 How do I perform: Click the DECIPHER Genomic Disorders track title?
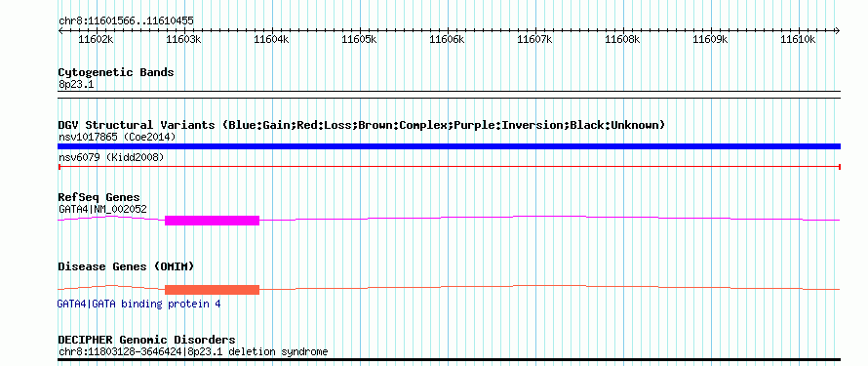146,340
